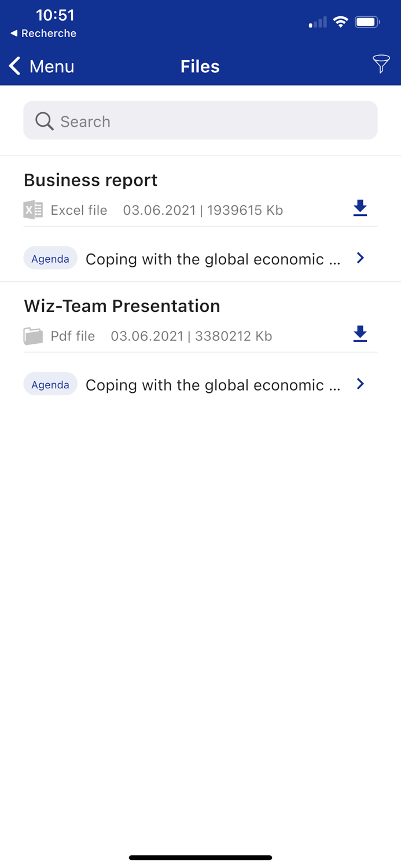Open the back chevron next to Menu
401x868 pixels.
point(14,65)
